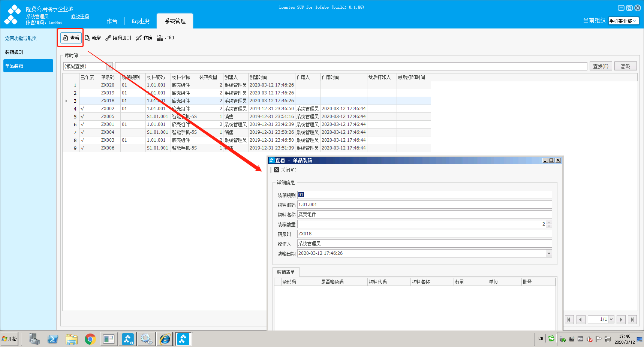Go to previous page navigation arrow
The height and width of the screenshot is (347, 644).
click(581, 320)
